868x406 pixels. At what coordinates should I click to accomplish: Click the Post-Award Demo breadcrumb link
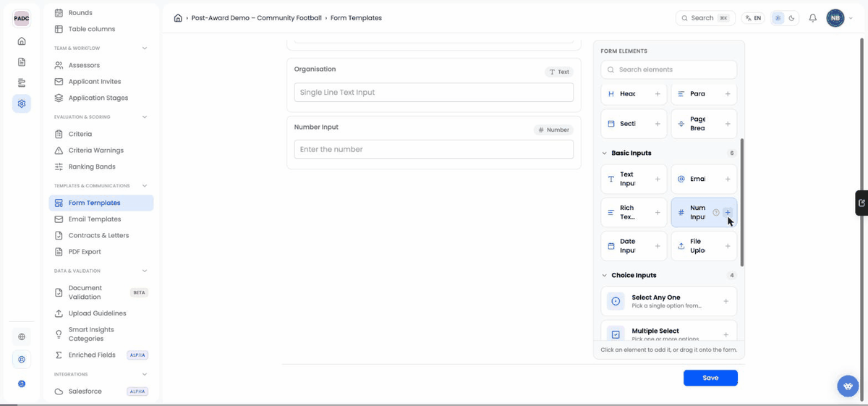click(256, 18)
